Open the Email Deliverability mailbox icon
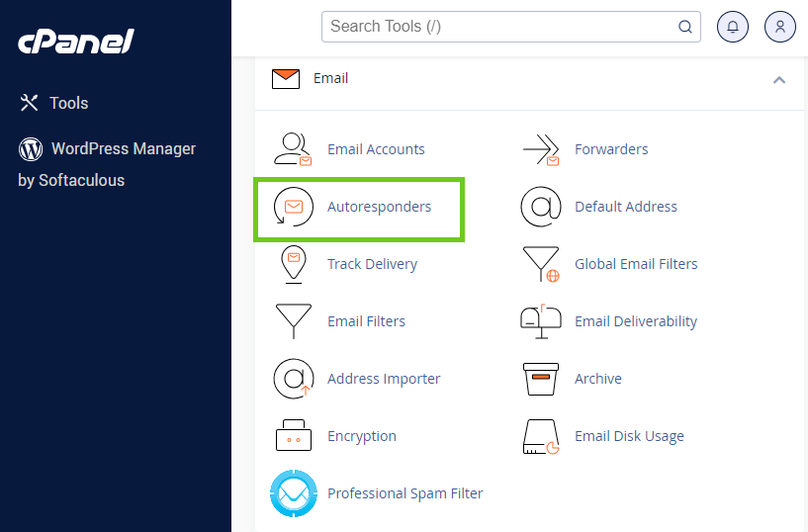Screen dimensions: 808x532 tap(541, 321)
